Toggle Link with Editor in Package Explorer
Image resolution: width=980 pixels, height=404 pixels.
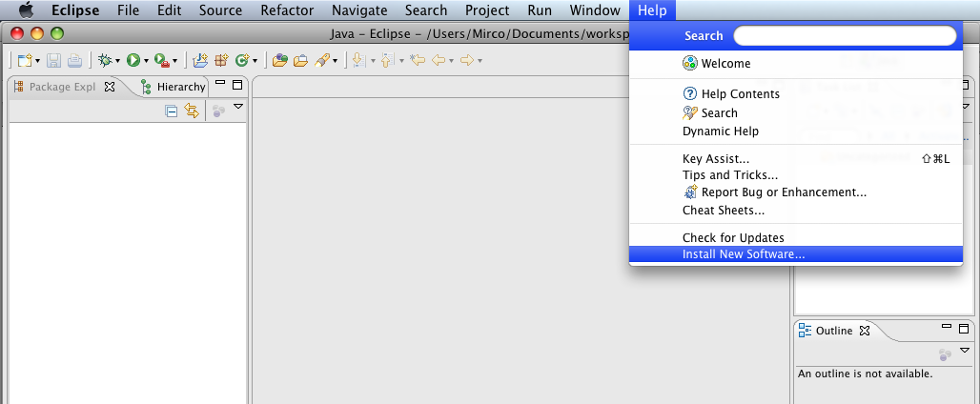point(192,111)
